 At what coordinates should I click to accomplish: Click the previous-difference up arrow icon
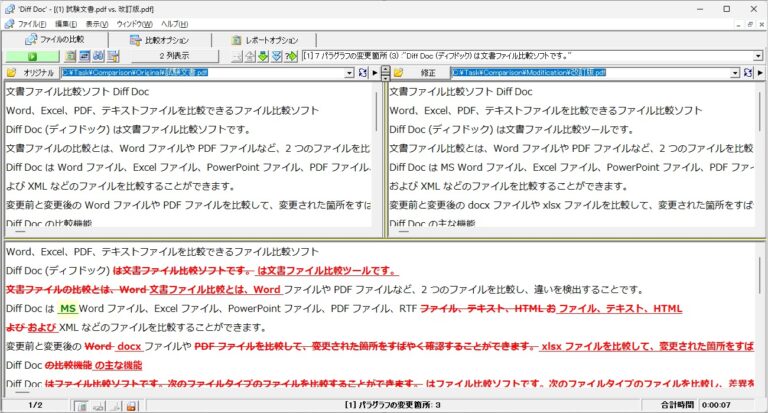(x=250, y=56)
